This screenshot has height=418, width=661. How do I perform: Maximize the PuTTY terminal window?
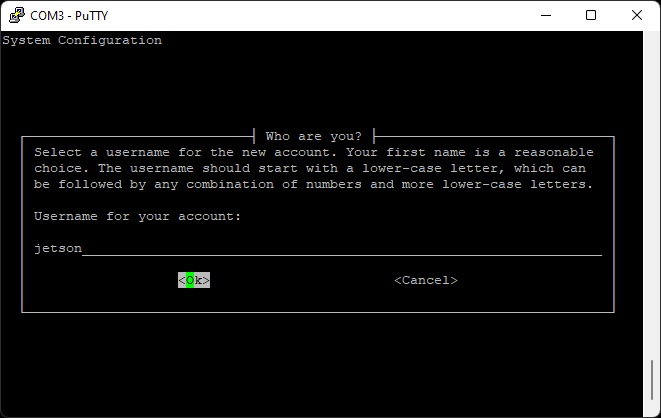[591, 15]
